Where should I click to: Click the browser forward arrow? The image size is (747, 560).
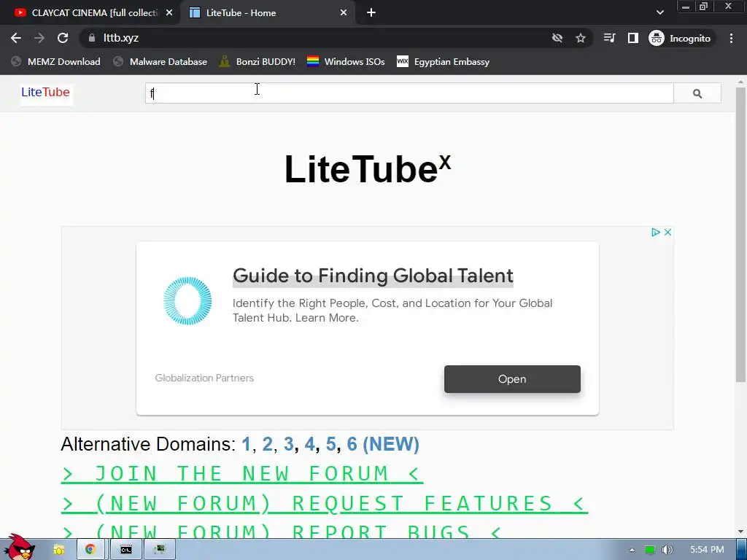pyautogui.click(x=39, y=38)
